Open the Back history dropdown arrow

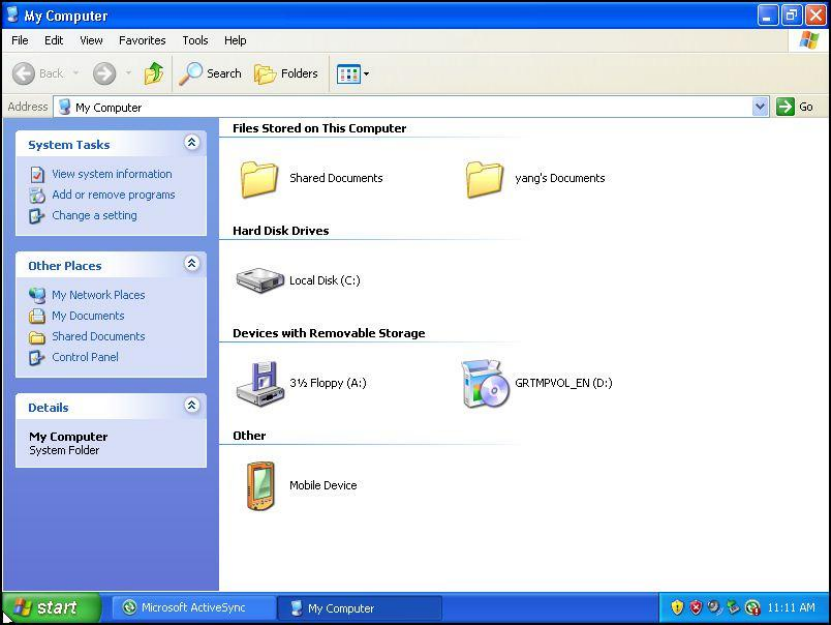click(x=76, y=73)
